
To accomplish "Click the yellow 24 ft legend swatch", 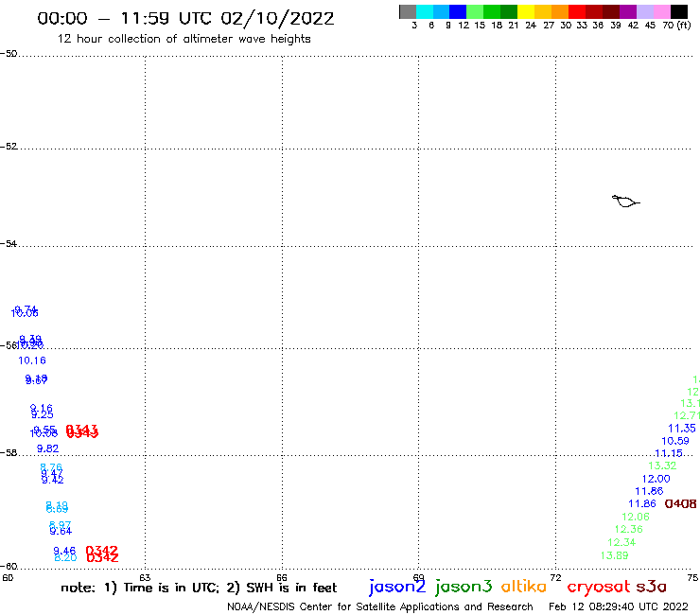I will click(x=526, y=11).
